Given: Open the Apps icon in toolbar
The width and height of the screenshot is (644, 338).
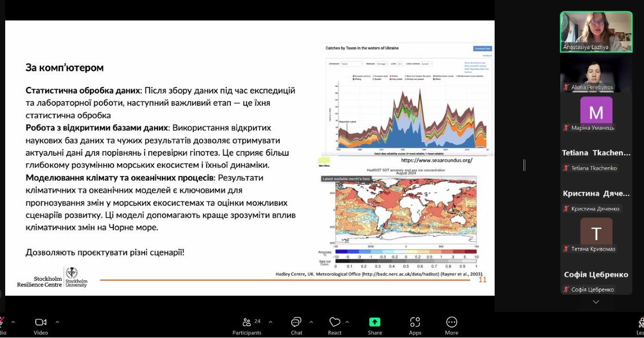Looking at the screenshot, I should (415, 322).
